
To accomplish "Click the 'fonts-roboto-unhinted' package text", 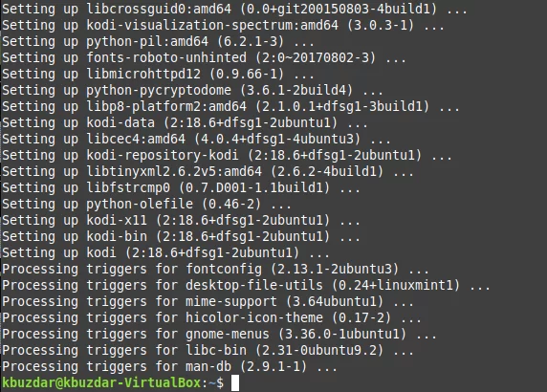I will tap(166, 57).
